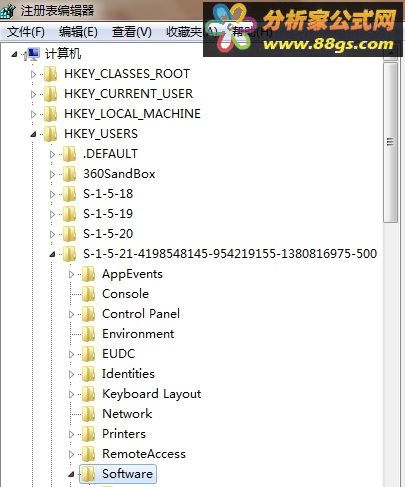The width and height of the screenshot is (405, 487).
Task: Expand the Identities key arrow
Action: pos(71,374)
